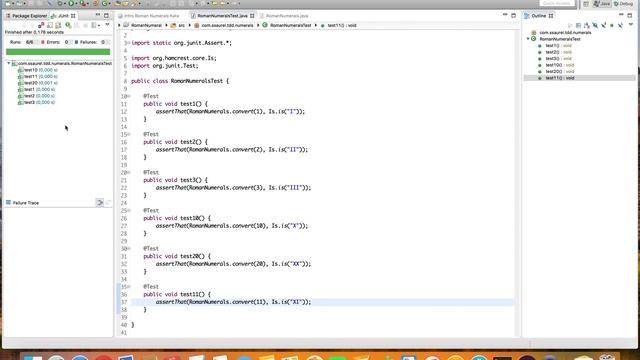Viewport: 640px width, 360px height.
Task: Click the green JUnit progress bar
Action: pos(58,52)
